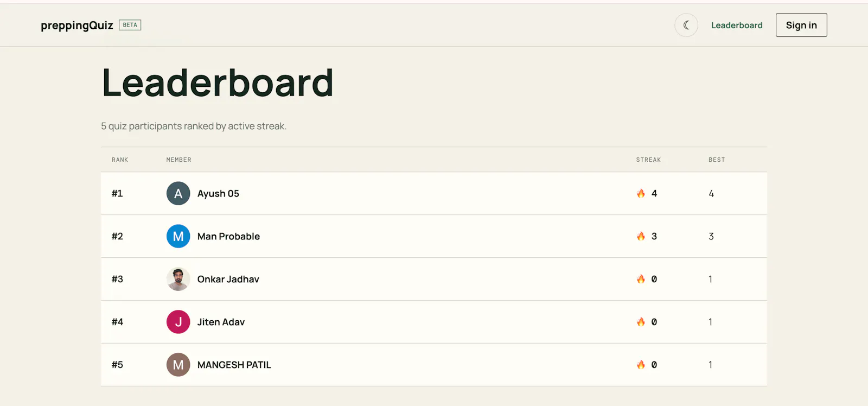The width and height of the screenshot is (868, 406).
Task: Click the BEST column header
Action: coord(717,160)
